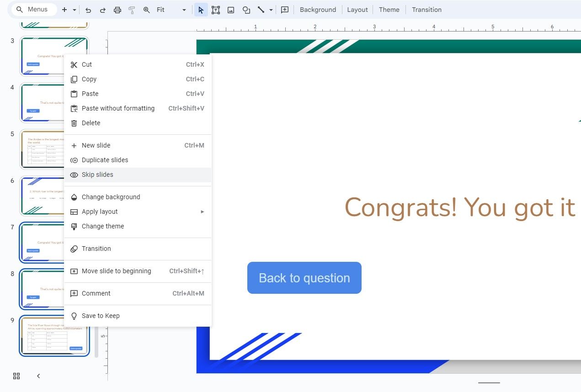Select the Shape tool
581x392 pixels.
pos(246,10)
